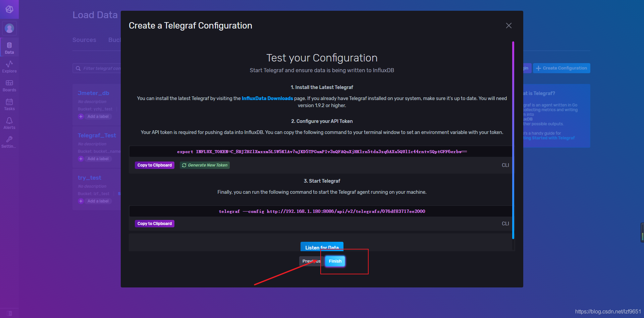Click 'No description' under Telegraf_Test
Screen dimensions: 644x318
[92, 144]
